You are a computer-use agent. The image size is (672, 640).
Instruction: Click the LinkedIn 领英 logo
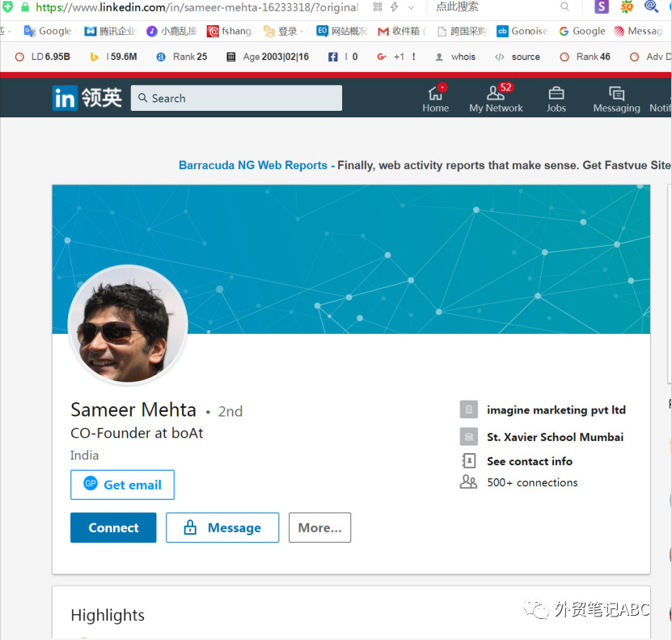tap(87, 98)
